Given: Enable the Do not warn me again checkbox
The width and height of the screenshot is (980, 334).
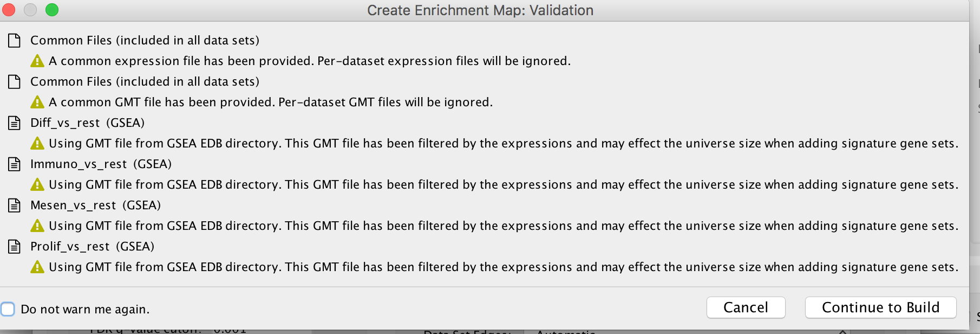Looking at the screenshot, I should coord(8,309).
